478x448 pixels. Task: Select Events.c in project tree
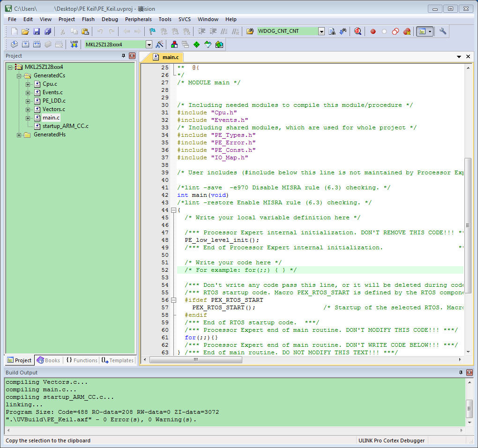point(52,92)
